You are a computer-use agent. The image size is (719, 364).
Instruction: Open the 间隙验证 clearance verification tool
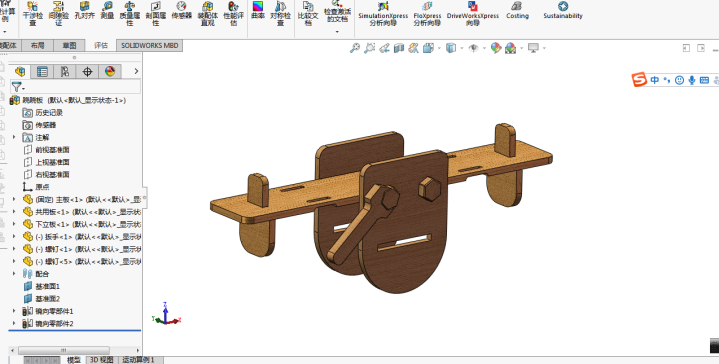(58, 13)
